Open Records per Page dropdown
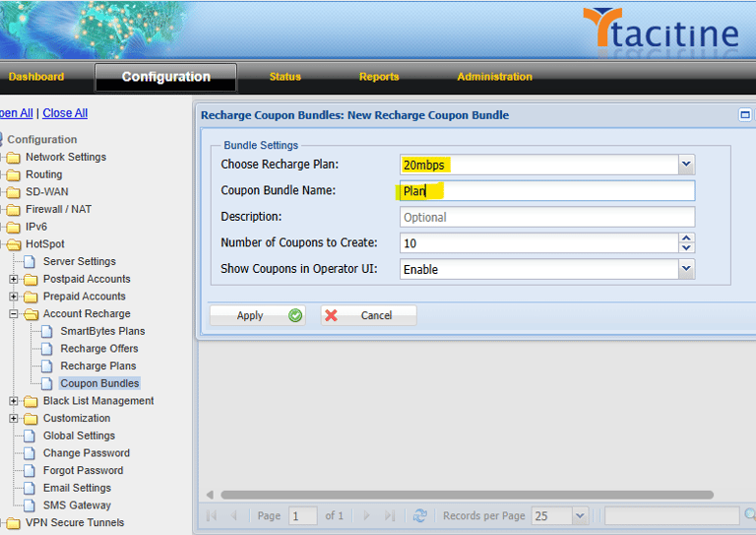756x535 pixels. click(580, 515)
